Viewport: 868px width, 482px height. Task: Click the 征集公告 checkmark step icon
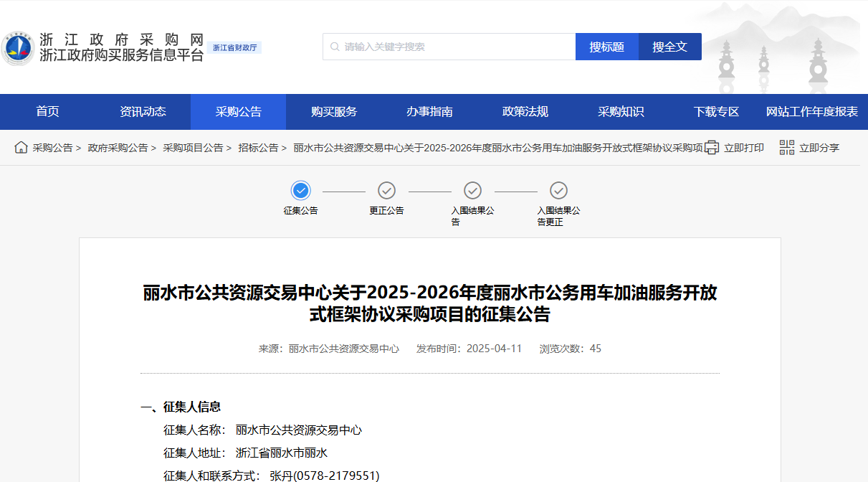pos(300,191)
